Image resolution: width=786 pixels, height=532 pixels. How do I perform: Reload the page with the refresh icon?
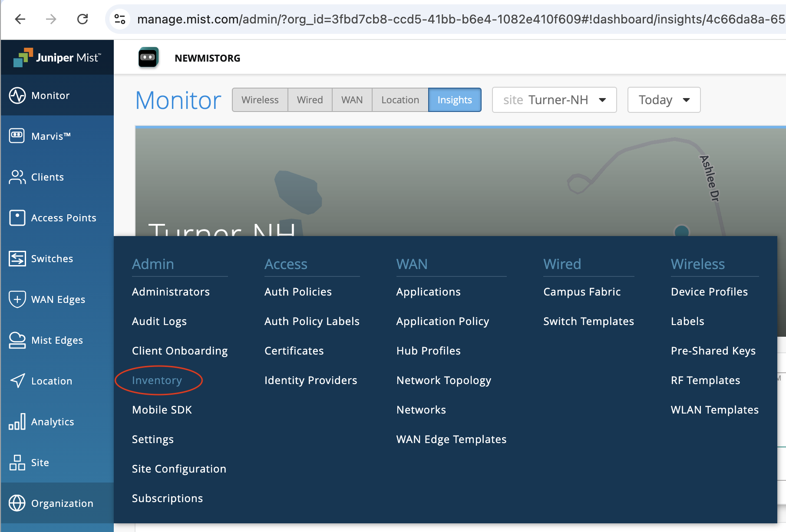tap(83, 19)
